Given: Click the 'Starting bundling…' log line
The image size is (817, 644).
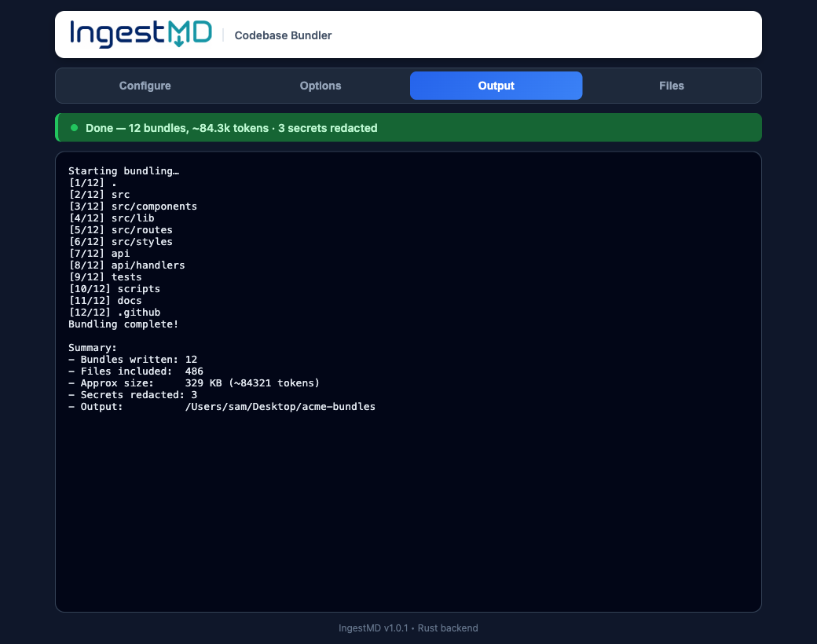Looking at the screenshot, I should point(123,171).
